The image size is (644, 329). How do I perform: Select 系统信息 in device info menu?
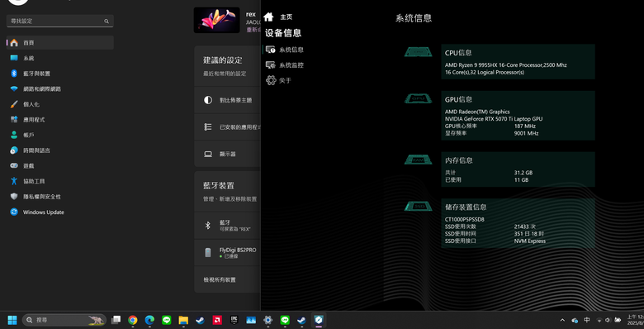(x=291, y=50)
